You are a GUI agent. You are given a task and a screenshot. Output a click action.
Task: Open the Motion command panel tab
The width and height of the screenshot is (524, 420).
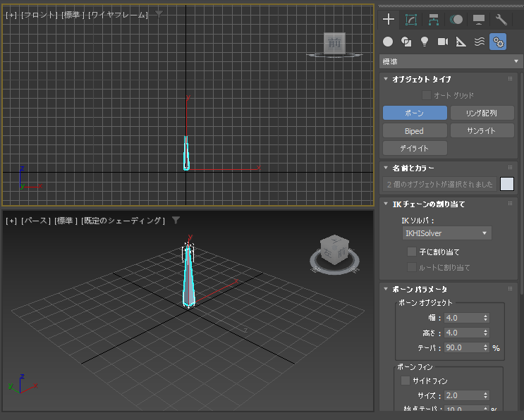(x=456, y=20)
